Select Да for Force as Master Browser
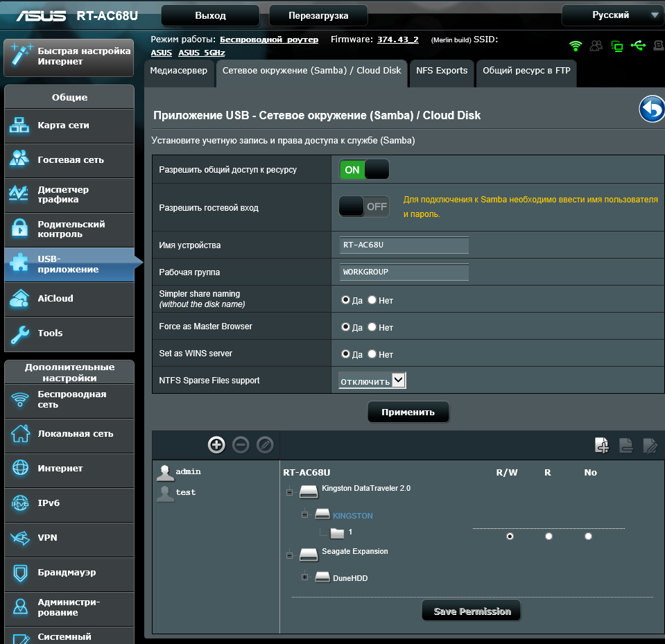Screen dimensions: 665x644 [x=345, y=327]
